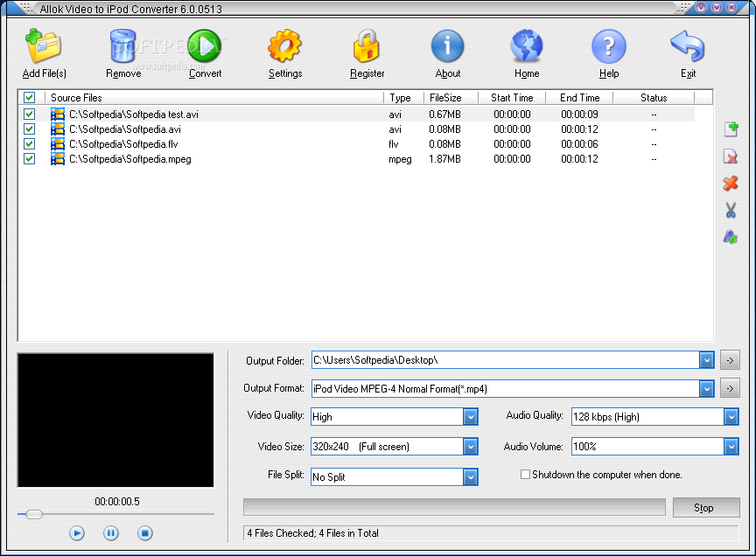Screen dimensions: 756x556
Task: Play the preview video
Action: coord(77,533)
